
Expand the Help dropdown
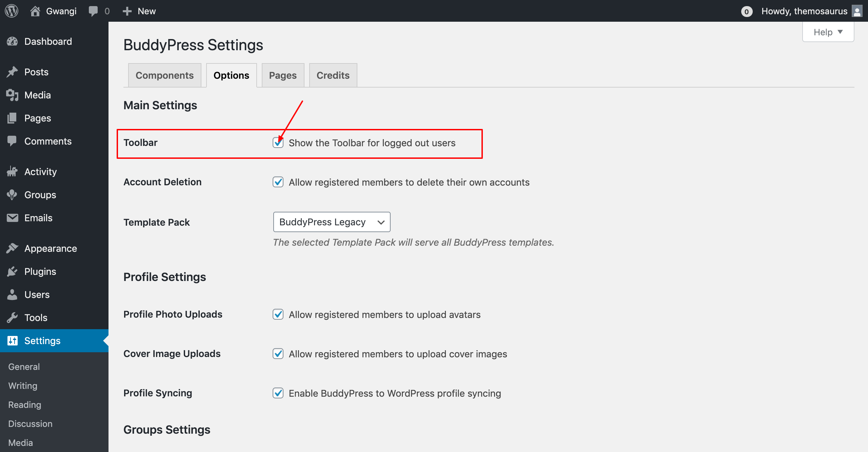[x=828, y=32]
